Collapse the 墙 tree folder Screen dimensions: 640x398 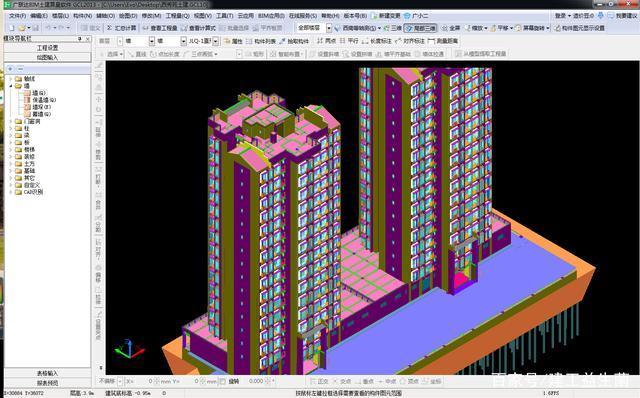coord(11,86)
